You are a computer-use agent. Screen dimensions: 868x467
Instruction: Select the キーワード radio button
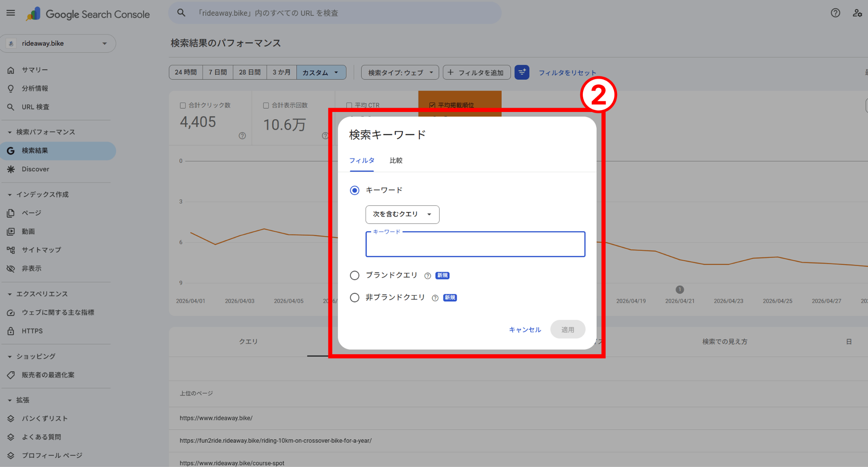pos(355,190)
